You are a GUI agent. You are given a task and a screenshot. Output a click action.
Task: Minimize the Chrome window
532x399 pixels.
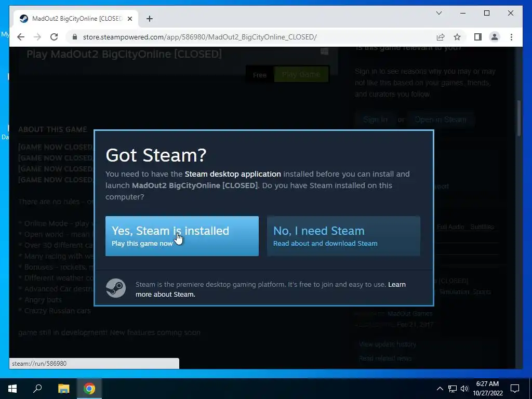(463, 13)
